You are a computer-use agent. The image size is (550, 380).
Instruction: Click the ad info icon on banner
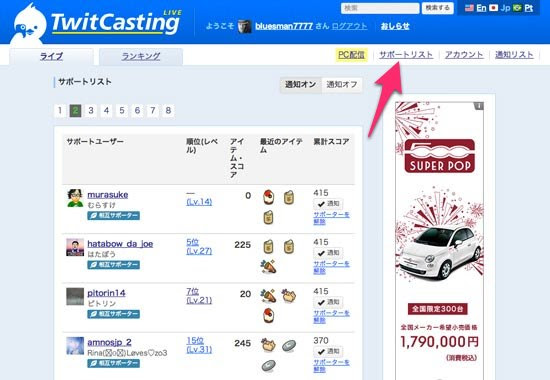[479, 106]
